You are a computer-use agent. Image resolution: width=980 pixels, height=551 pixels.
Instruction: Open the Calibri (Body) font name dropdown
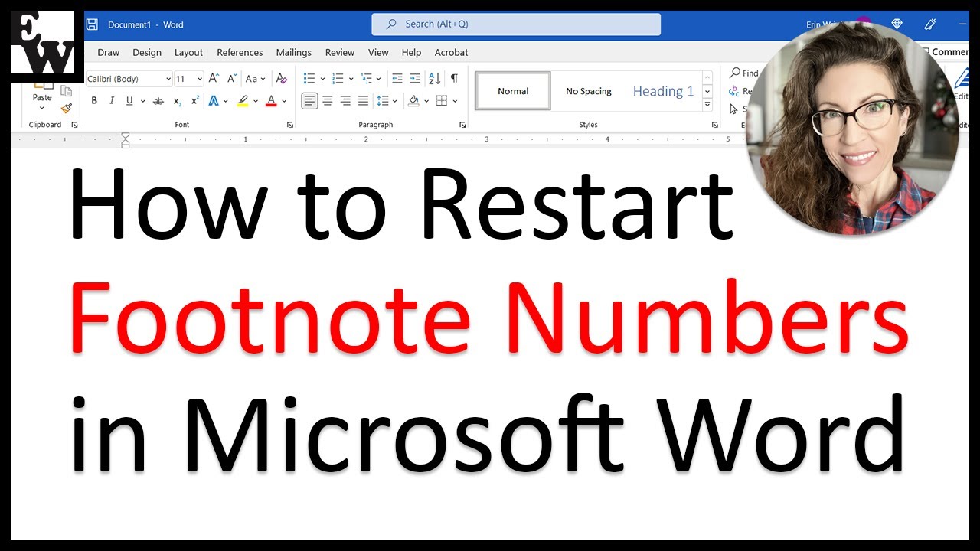point(168,79)
